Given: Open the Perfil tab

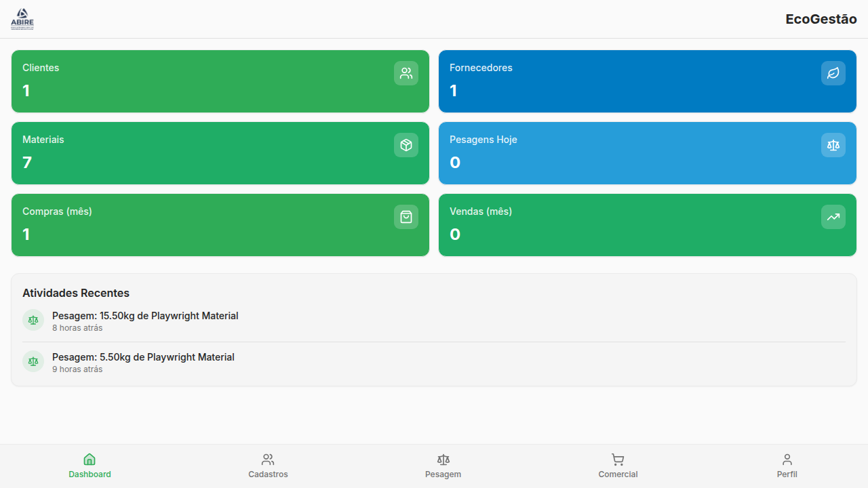Looking at the screenshot, I should (x=787, y=466).
